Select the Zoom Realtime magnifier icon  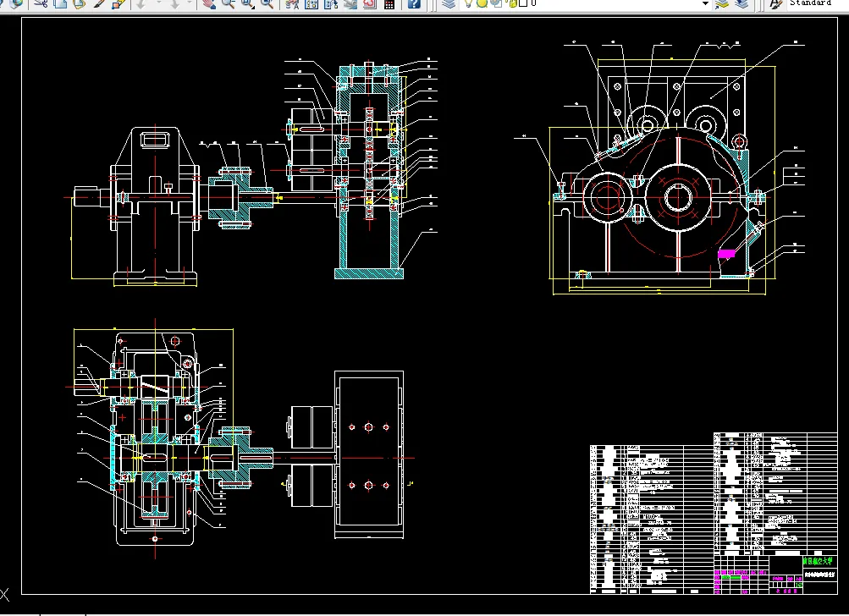click(x=228, y=3)
